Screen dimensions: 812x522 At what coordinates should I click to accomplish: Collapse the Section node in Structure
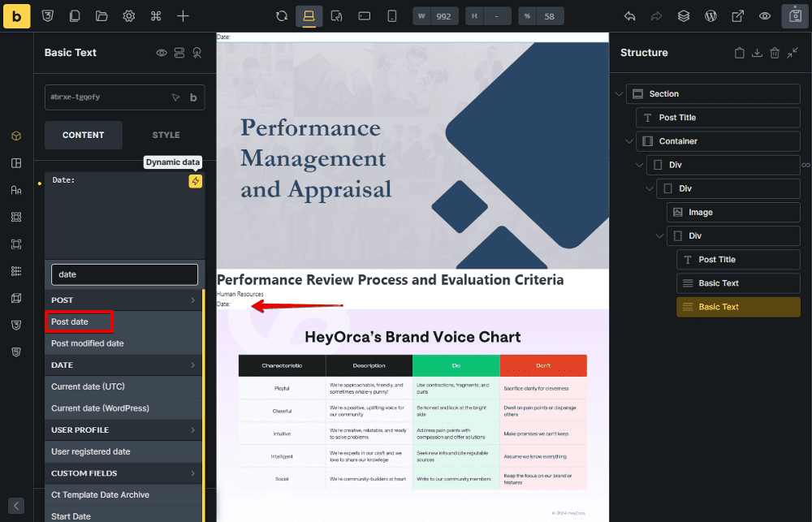(x=620, y=94)
